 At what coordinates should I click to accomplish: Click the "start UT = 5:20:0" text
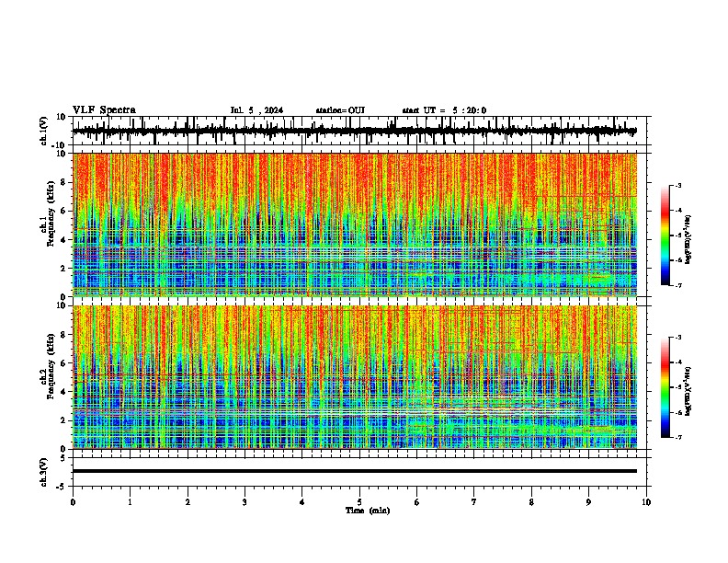444,110
